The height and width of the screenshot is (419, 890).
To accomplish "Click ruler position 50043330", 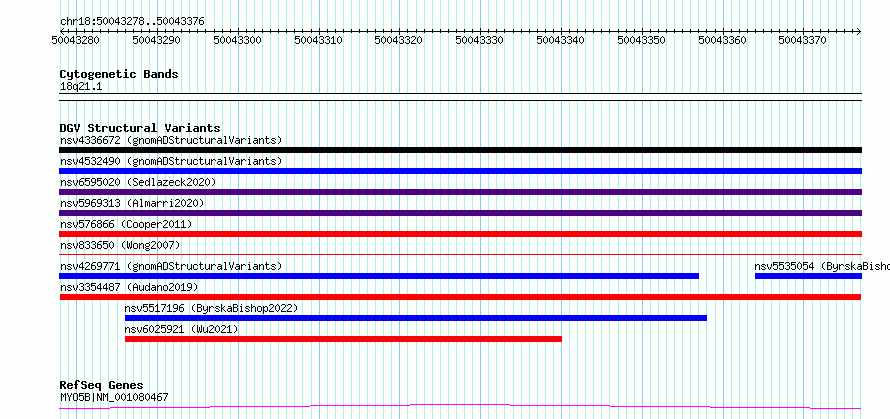I will pos(481,40).
